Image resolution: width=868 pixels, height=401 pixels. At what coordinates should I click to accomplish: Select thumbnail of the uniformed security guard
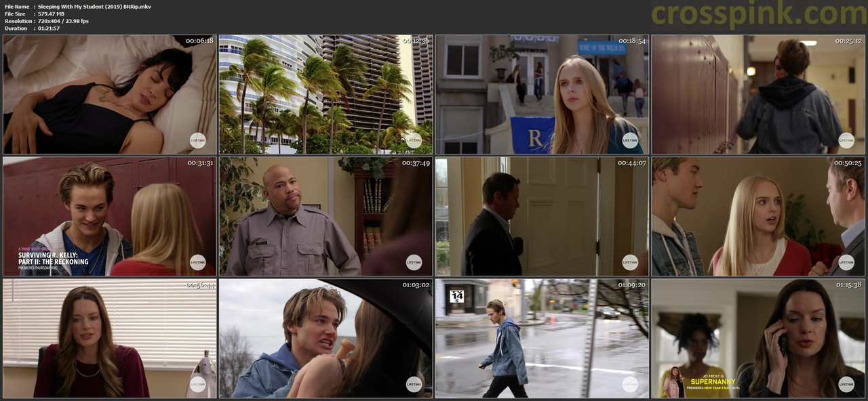tap(325, 216)
